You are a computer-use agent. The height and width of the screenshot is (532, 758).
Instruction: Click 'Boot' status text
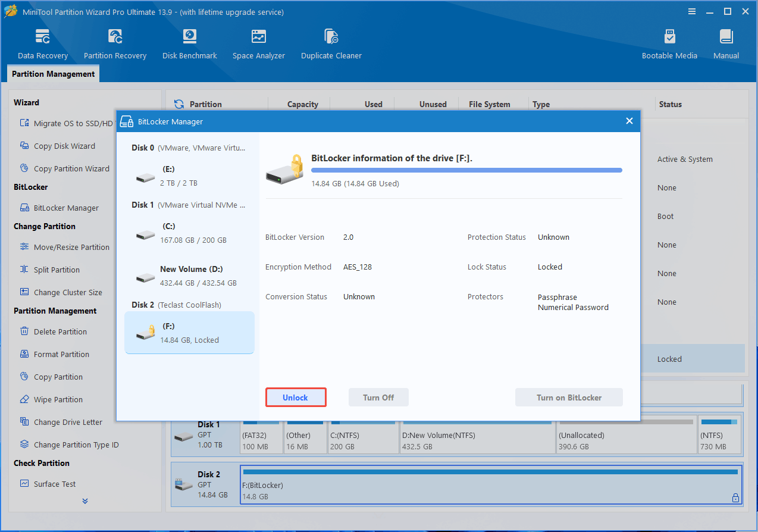[x=665, y=216]
